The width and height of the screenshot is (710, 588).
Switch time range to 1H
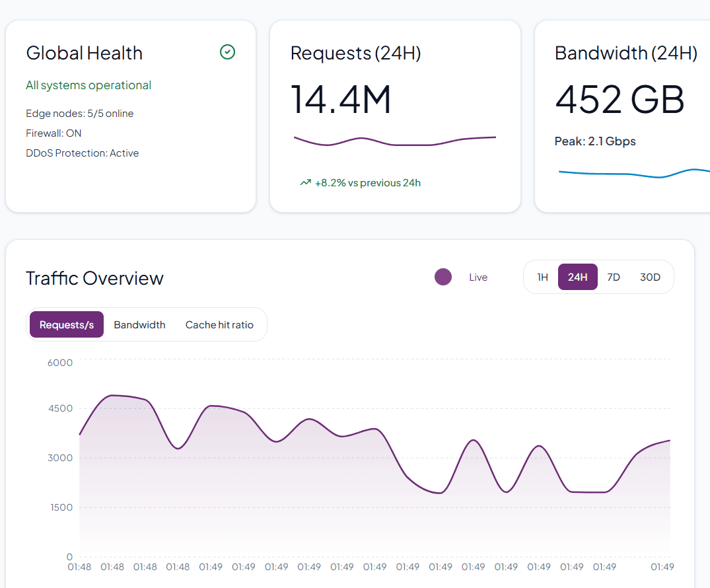point(542,277)
